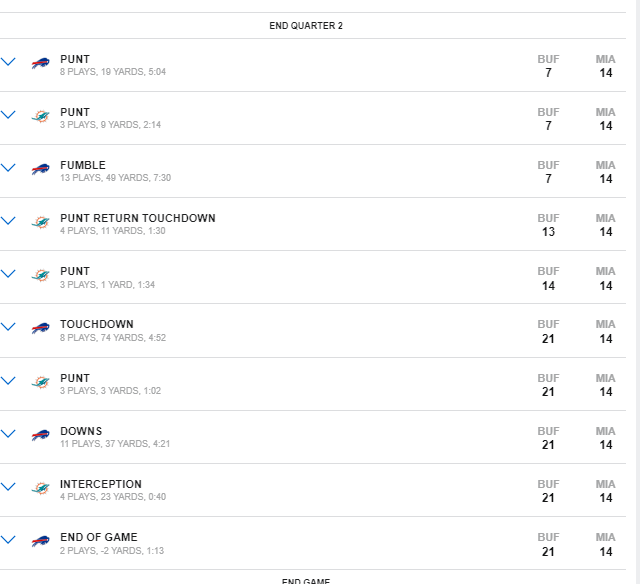Viewport: 640px width, 584px height.
Task: Expand the 3 plays, 1 yard punt chevron
Action: point(8,273)
